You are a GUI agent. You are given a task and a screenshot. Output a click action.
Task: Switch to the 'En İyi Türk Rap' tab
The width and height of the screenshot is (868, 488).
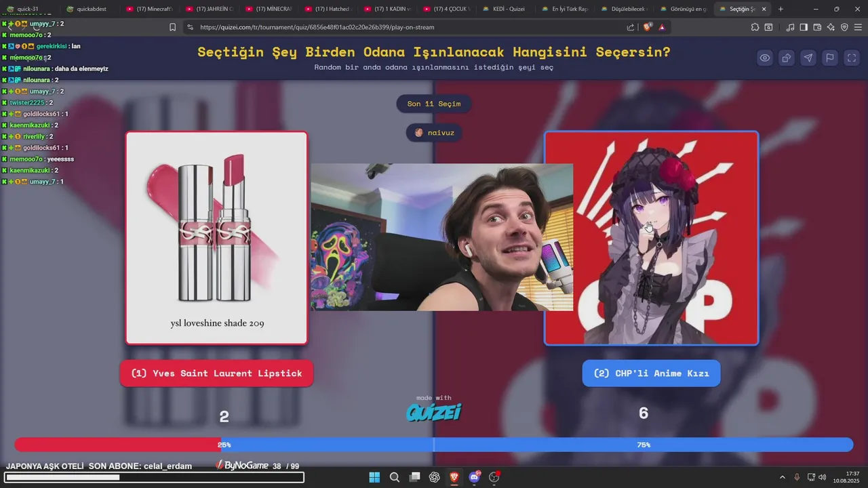(564, 9)
